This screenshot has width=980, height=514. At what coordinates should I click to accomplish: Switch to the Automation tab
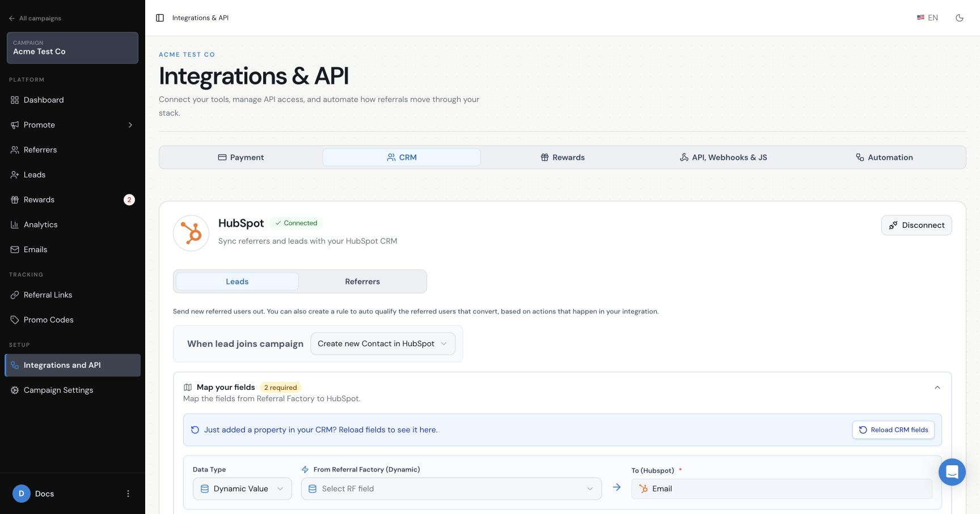pos(884,158)
